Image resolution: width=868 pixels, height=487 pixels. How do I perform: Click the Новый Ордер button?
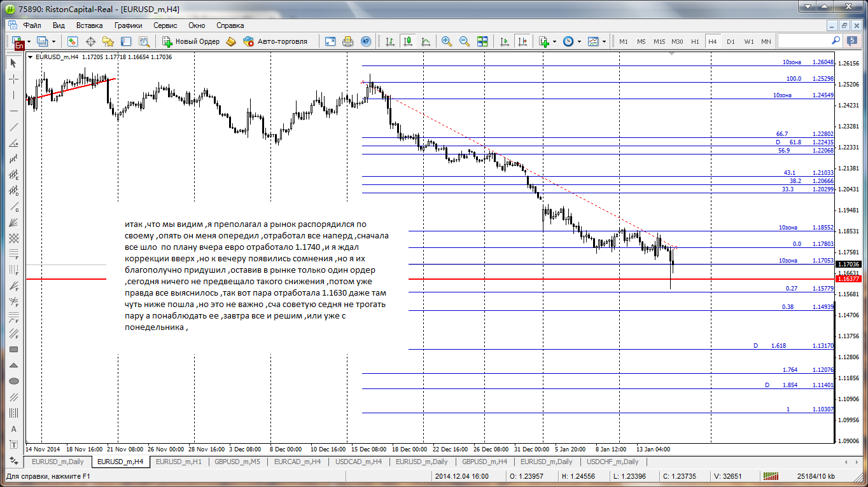tap(191, 41)
